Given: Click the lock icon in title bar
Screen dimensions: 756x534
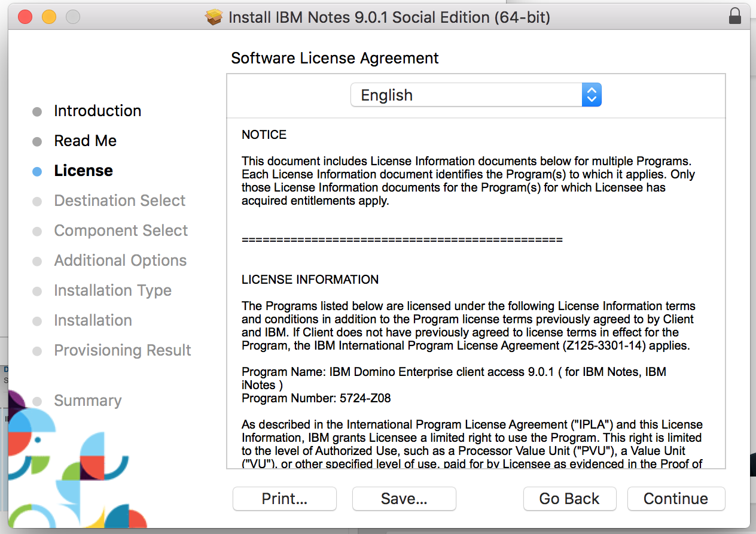Looking at the screenshot, I should click(x=735, y=17).
